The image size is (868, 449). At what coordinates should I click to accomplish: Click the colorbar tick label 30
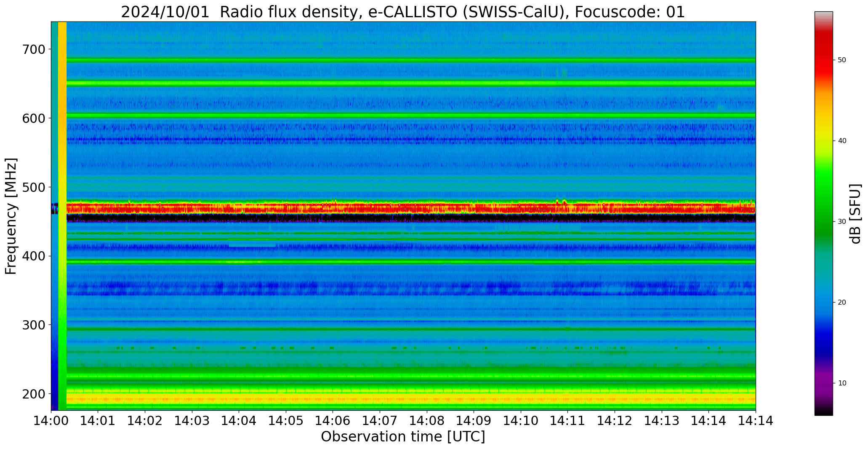(x=842, y=222)
